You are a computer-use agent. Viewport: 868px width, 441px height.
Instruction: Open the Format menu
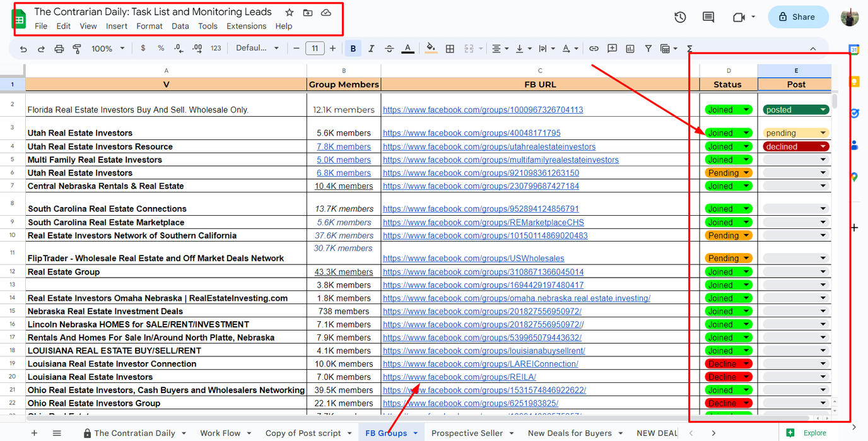click(x=150, y=26)
